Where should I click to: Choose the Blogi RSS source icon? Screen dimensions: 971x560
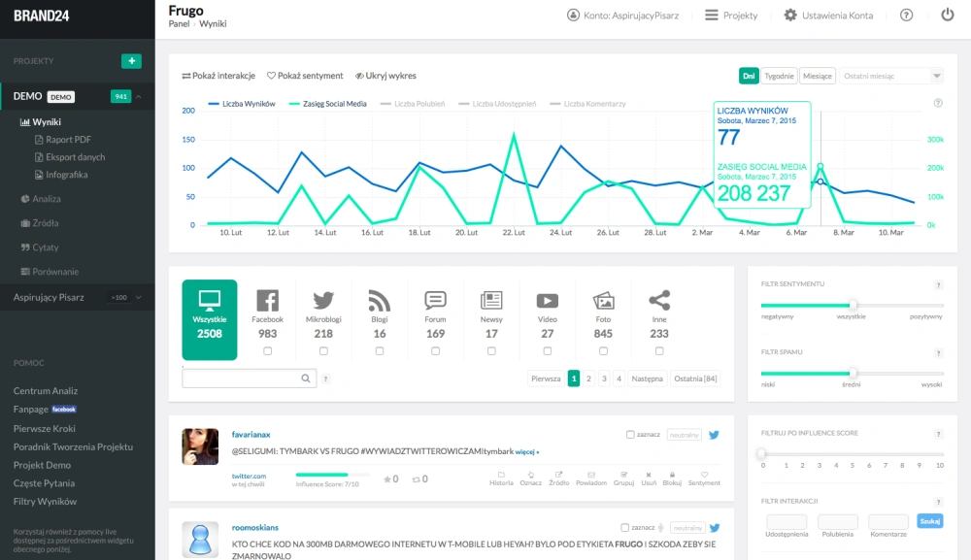click(x=379, y=302)
